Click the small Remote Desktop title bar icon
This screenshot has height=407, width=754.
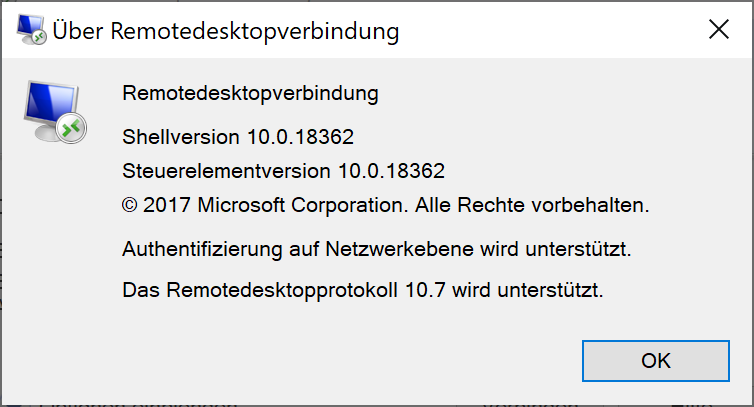pyautogui.click(x=31, y=30)
